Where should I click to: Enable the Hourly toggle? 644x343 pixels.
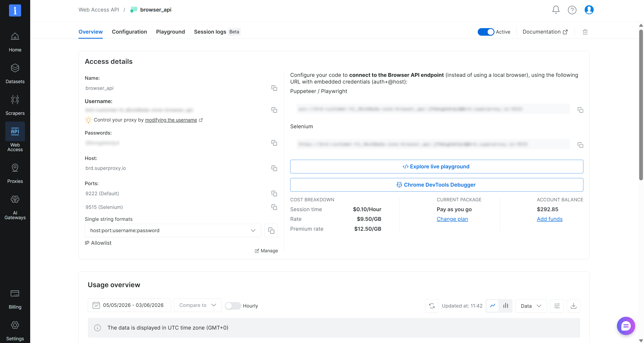click(233, 306)
